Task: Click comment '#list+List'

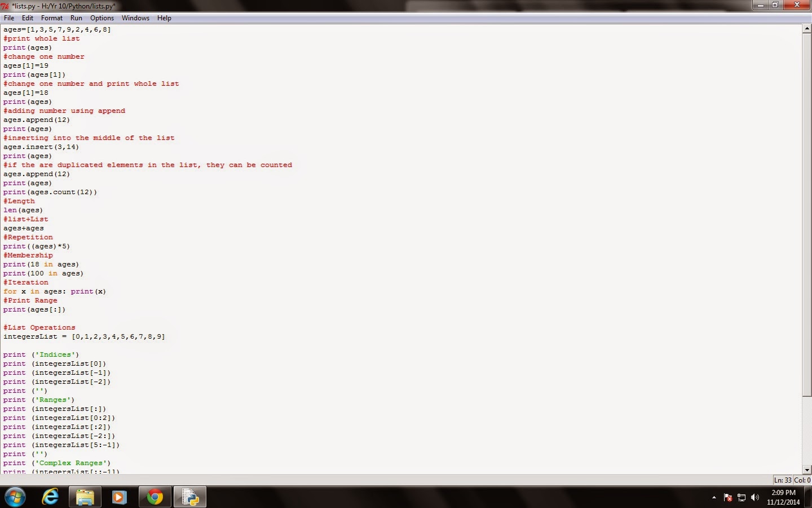Action: coord(26,219)
